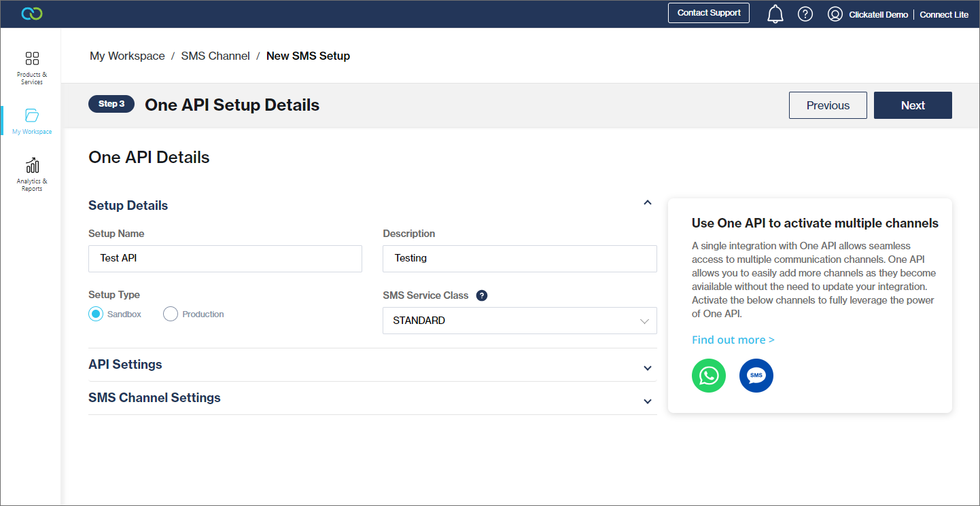This screenshot has width=980, height=506.
Task: Select the Sandbox setup type
Action: 96,314
